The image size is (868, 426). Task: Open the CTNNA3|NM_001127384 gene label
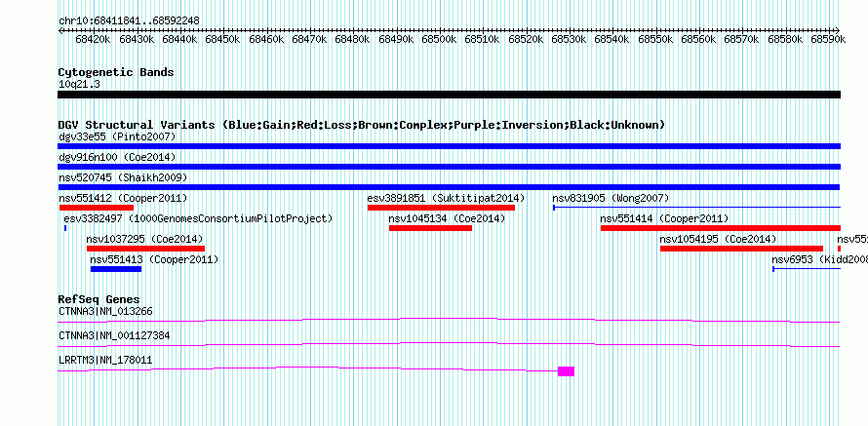114,335
